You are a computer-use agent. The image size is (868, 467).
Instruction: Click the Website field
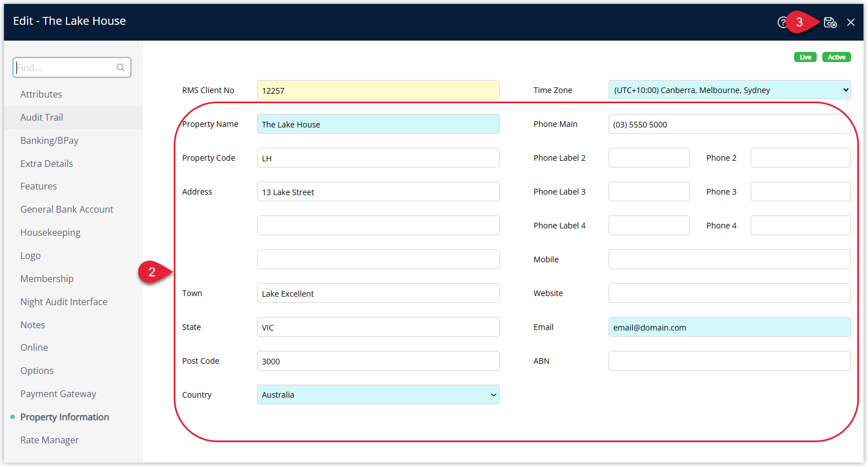pos(729,293)
